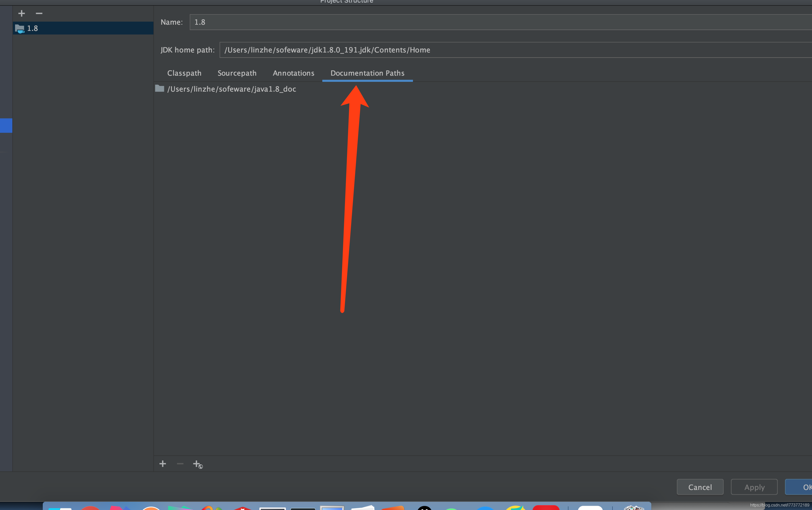Open the Sourcepath tab
The width and height of the screenshot is (812, 510).
coord(237,73)
